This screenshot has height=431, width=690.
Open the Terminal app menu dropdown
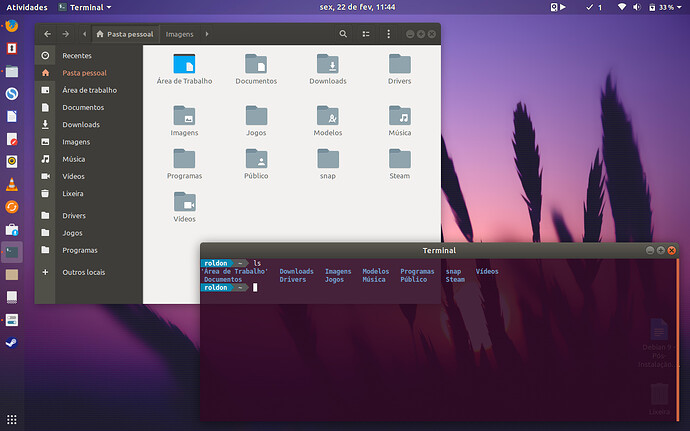pos(85,7)
